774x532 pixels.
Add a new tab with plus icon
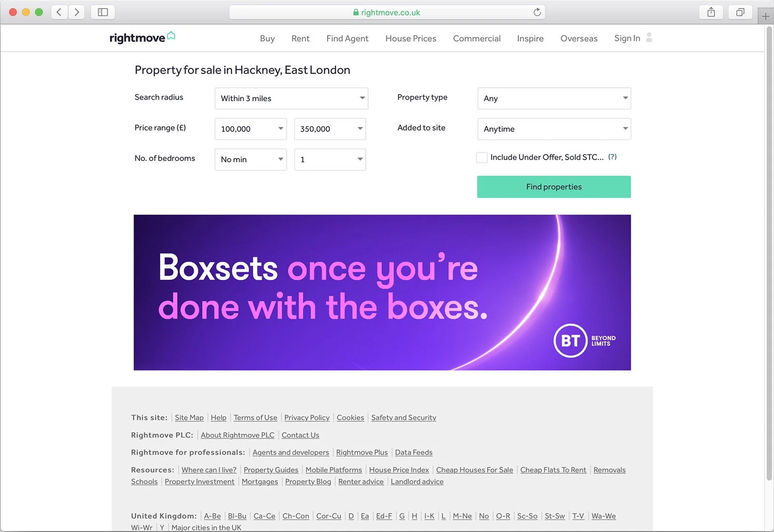pyautogui.click(x=765, y=16)
